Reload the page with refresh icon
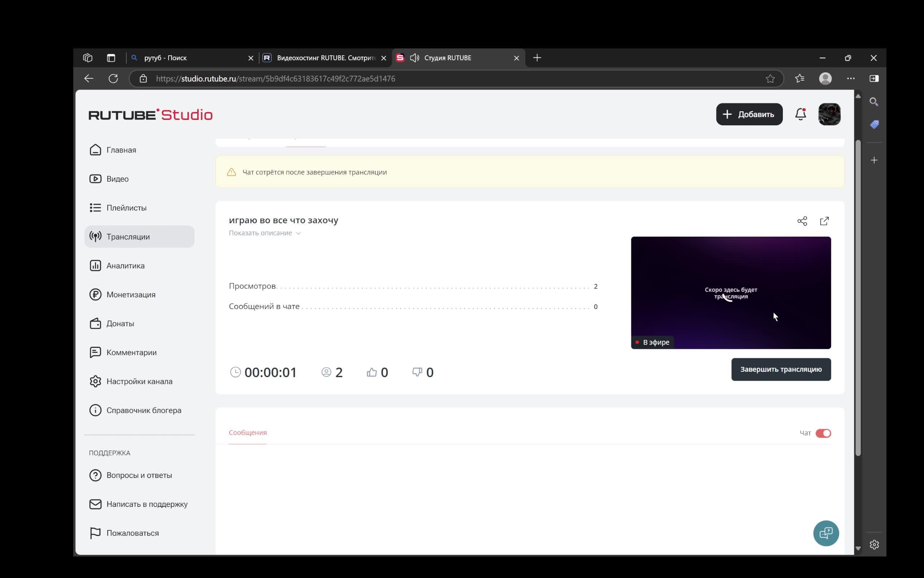Screen dimensions: 924x578 click(x=113, y=79)
